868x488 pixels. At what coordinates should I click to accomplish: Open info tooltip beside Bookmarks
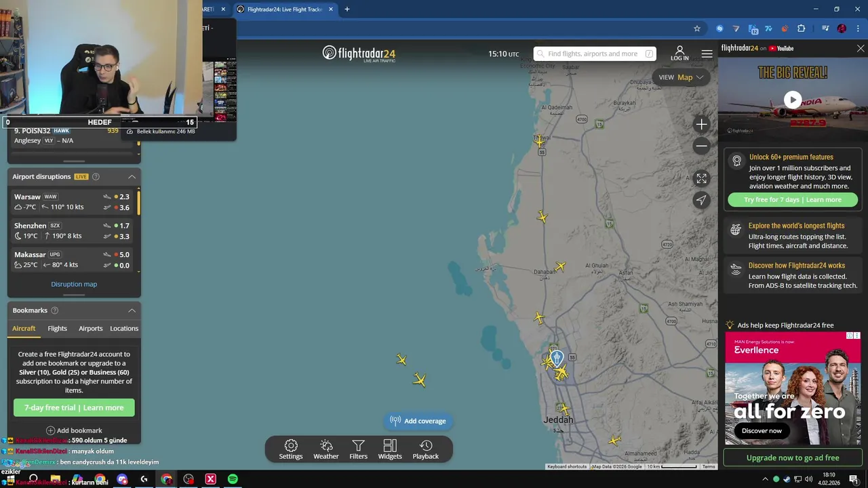point(55,310)
